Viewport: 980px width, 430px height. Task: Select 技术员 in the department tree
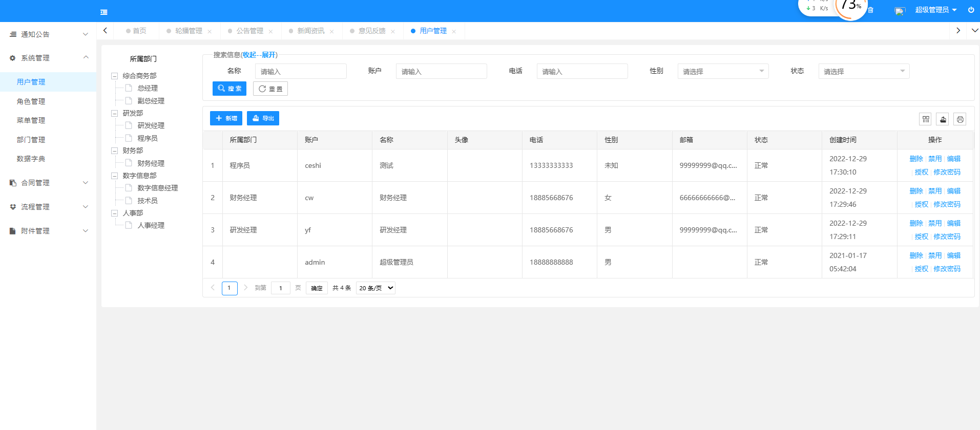point(148,201)
